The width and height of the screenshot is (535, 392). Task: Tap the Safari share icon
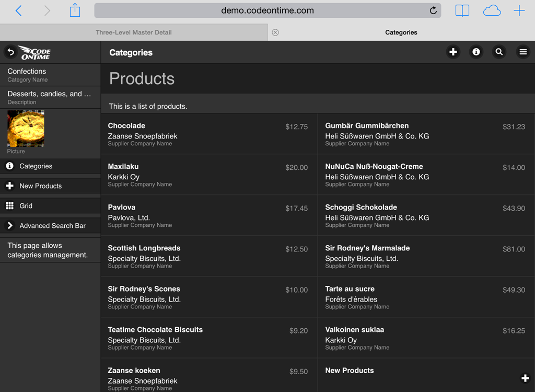(75, 10)
